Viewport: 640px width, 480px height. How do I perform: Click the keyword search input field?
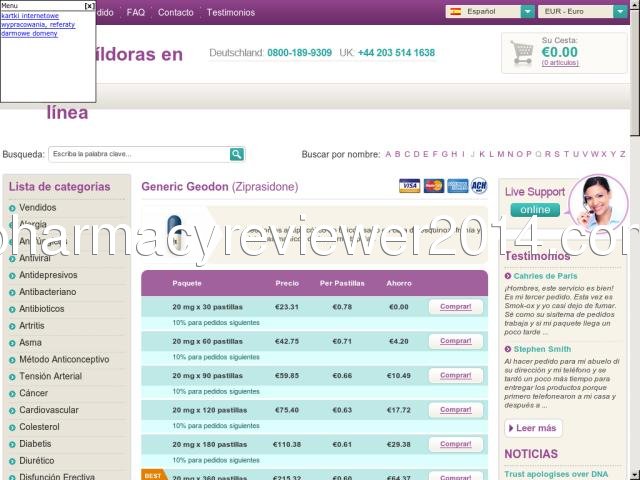pos(139,154)
